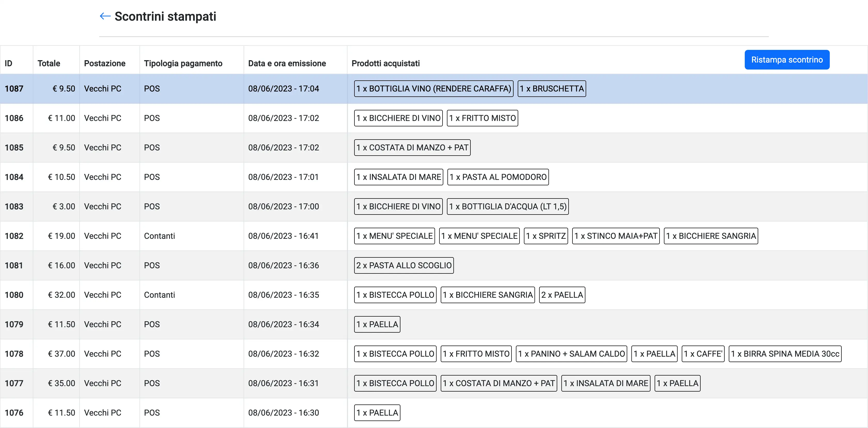This screenshot has height=428, width=868.
Task: Select receipt row with ID 1087
Action: tap(14, 89)
